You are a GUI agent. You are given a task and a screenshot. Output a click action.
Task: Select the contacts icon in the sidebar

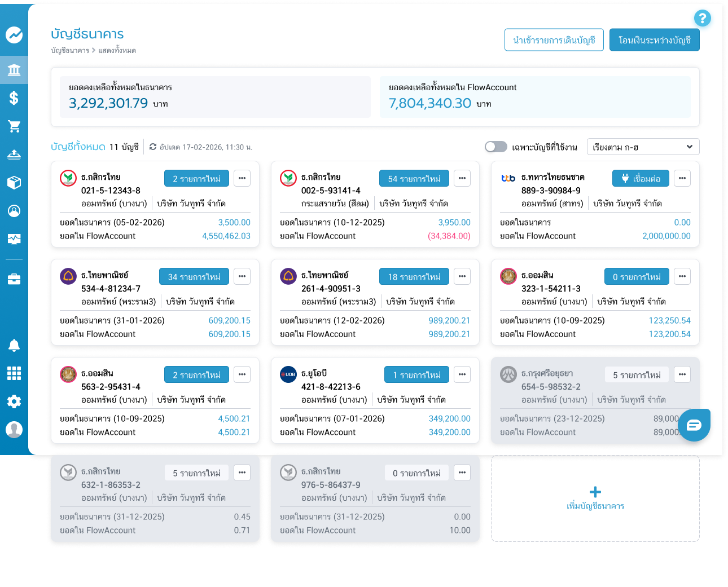(x=14, y=211)
